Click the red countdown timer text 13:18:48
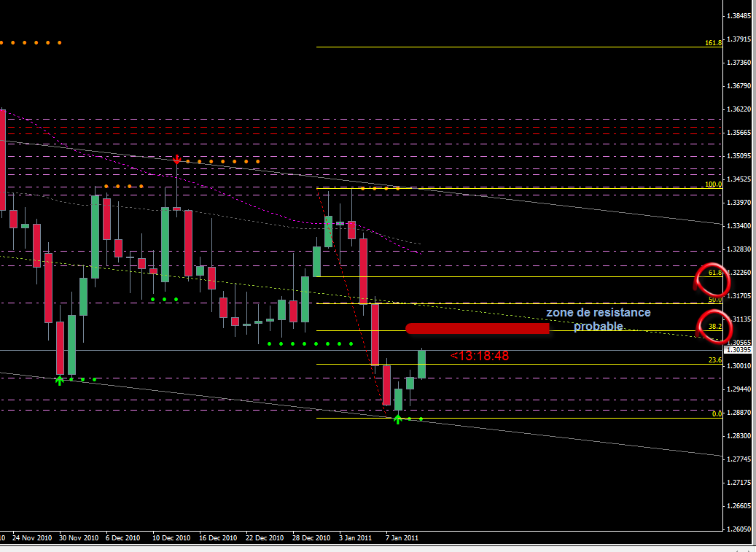 coord(480,356)
